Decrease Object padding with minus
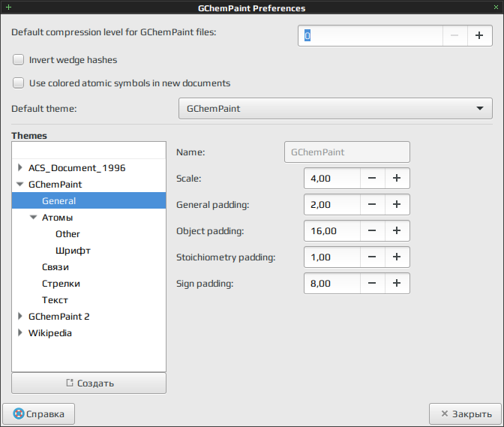The image size is (504, 427). coord(372,231)
